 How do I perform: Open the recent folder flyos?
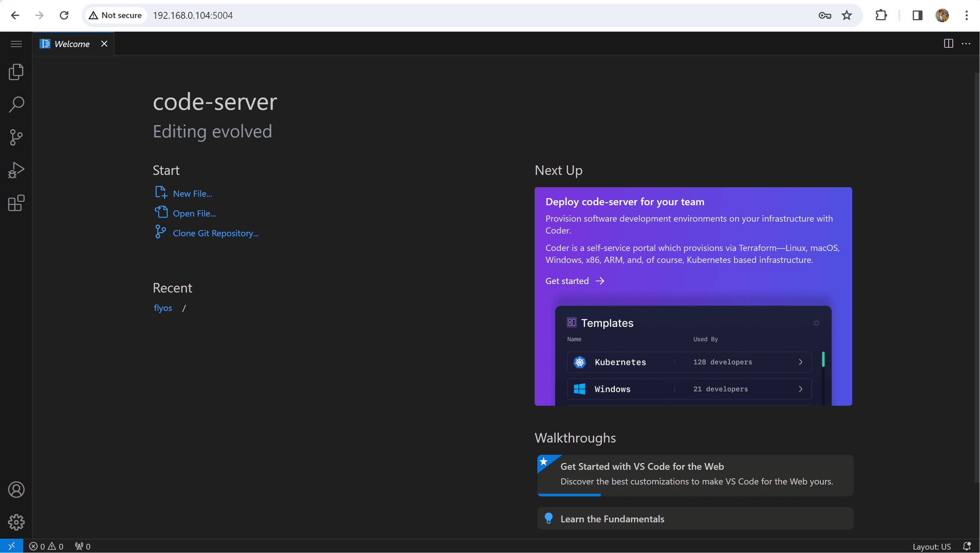[163, 308]
